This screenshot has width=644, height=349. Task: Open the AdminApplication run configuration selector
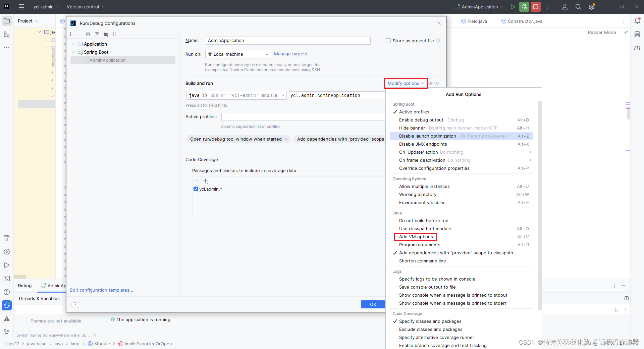click(x=479, y=7)
